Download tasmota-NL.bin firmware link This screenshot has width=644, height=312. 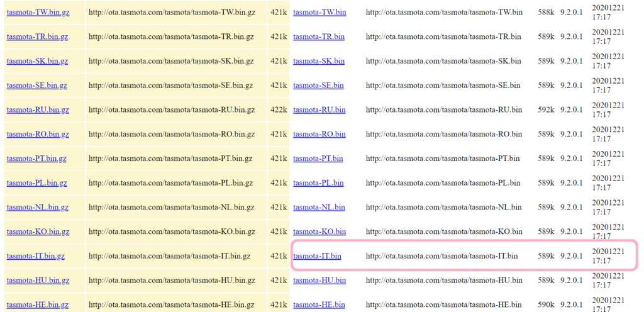click(319, 208)
